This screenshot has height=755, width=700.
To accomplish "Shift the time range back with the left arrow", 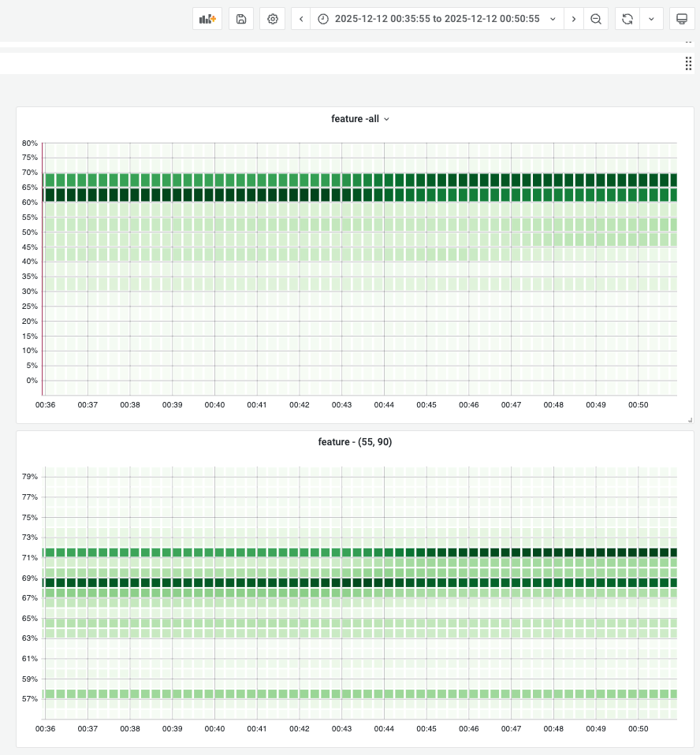I will pyautogui.click(x=300, y=18).
